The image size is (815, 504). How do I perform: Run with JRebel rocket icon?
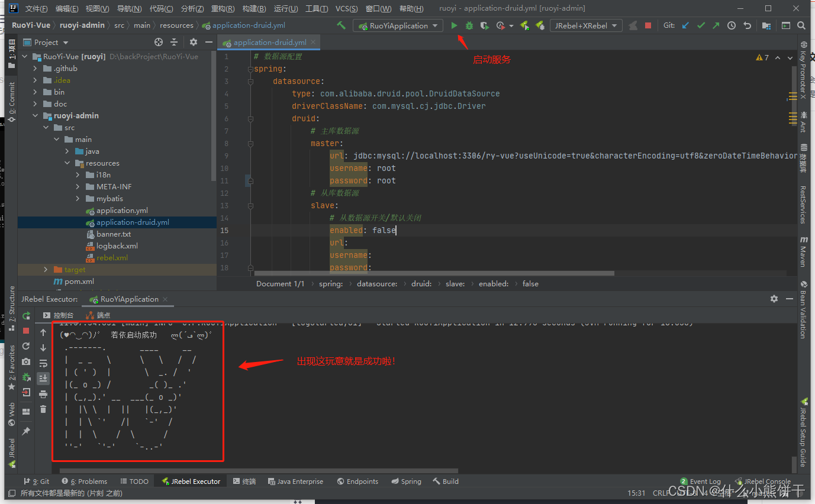point(524,25)
